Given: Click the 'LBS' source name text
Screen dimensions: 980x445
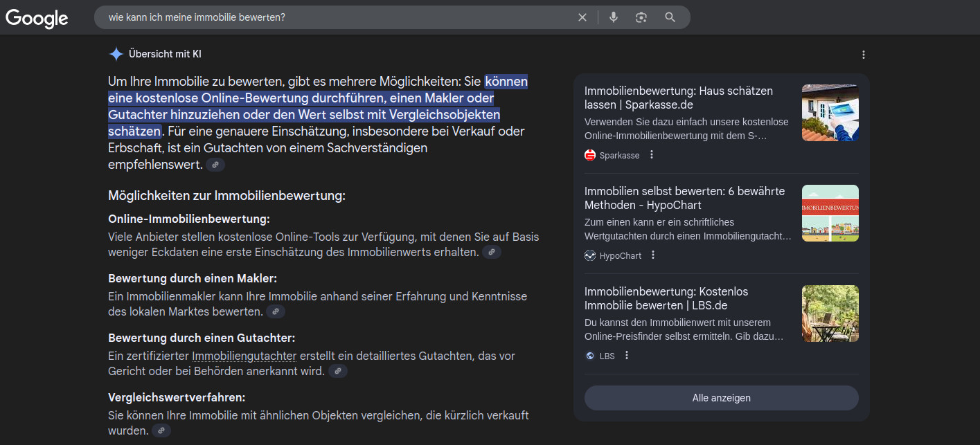Looking at the screenshot, I should pyautogui.click(x=607, y=356).
